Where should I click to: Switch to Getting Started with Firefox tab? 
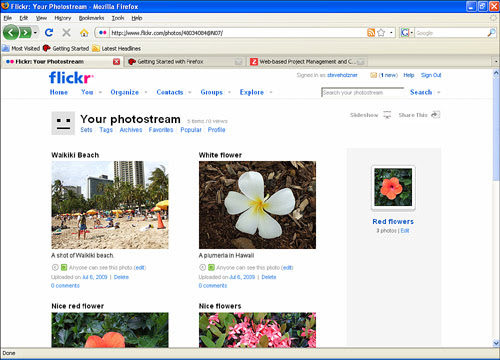pyautogui.click(x=185, y=62)
